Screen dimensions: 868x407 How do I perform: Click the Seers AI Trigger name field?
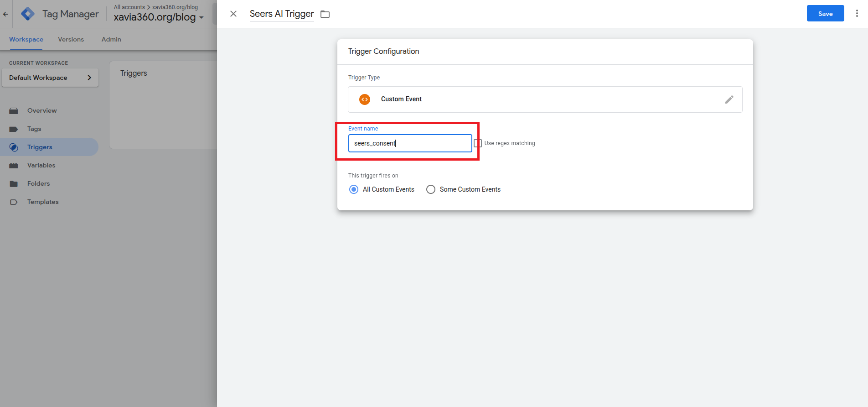click(282, 14)
